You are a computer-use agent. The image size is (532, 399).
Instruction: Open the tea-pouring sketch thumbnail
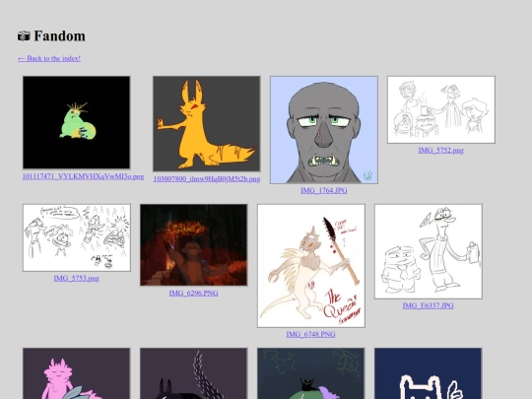tap(441, 109)
